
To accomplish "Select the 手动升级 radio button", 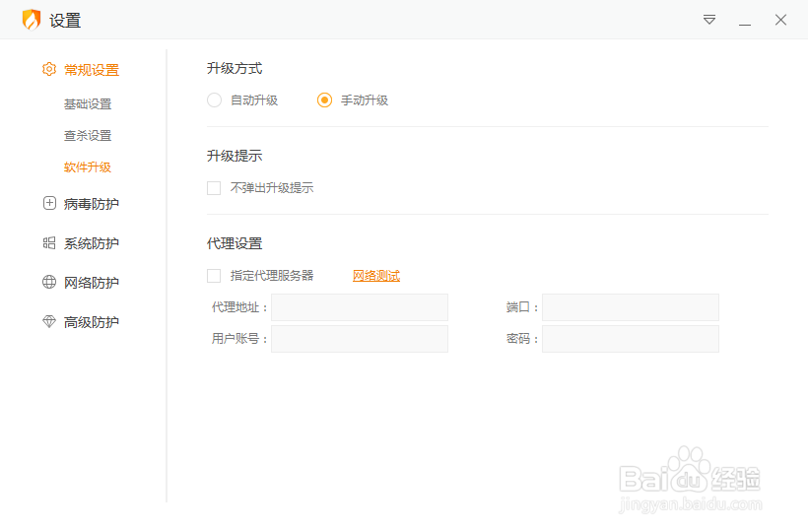I will [324, 100].
